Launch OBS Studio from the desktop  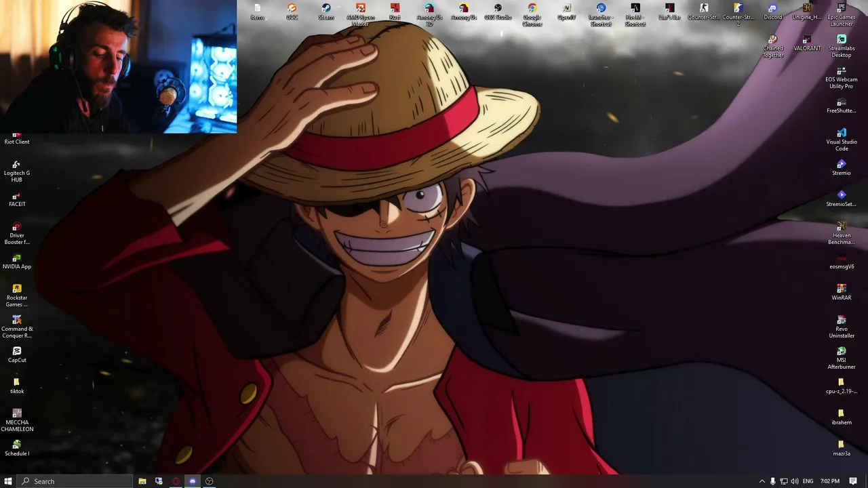(498, 12)
